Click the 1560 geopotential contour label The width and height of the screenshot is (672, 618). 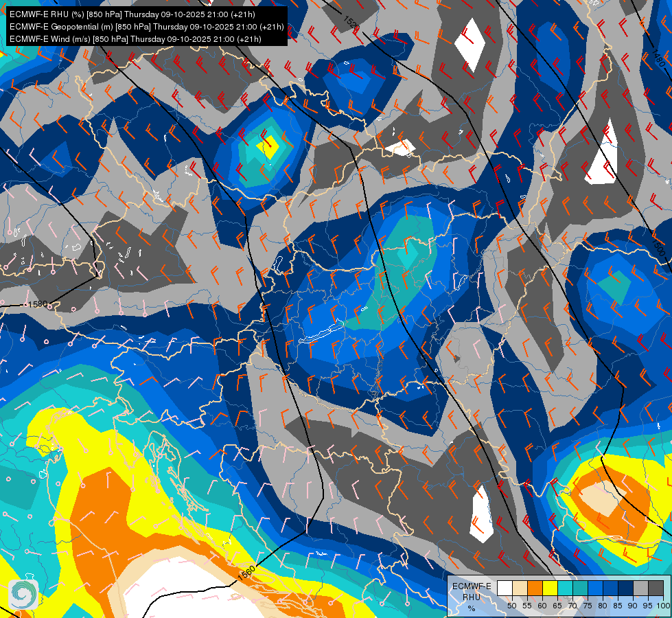pyautogui.click(x=246, y=573)
